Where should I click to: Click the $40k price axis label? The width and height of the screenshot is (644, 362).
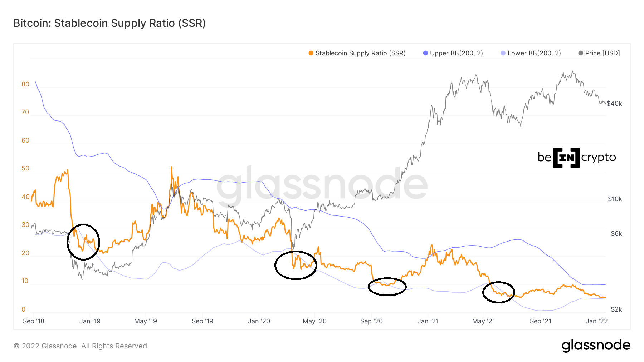pyautogui.click(x=614, y=104)
